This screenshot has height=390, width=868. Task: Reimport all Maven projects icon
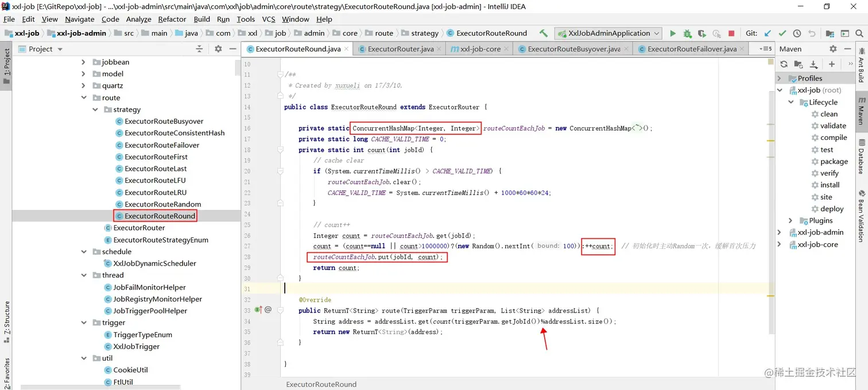pyautogui.click(x=784, y=64)
